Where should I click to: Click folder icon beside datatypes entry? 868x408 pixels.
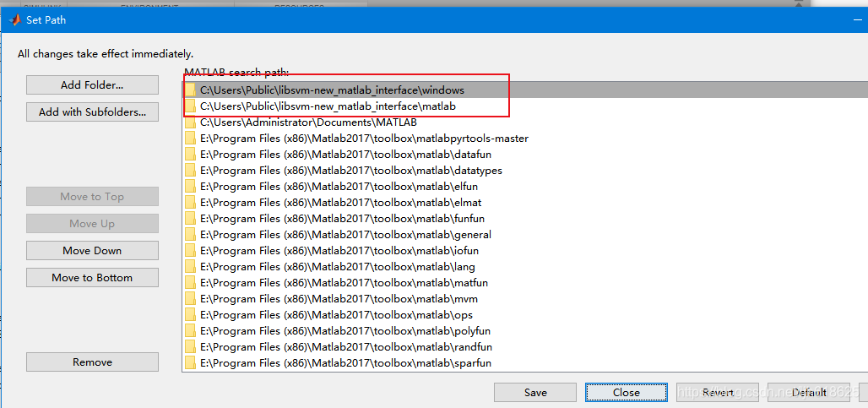[x=191, y=170]
